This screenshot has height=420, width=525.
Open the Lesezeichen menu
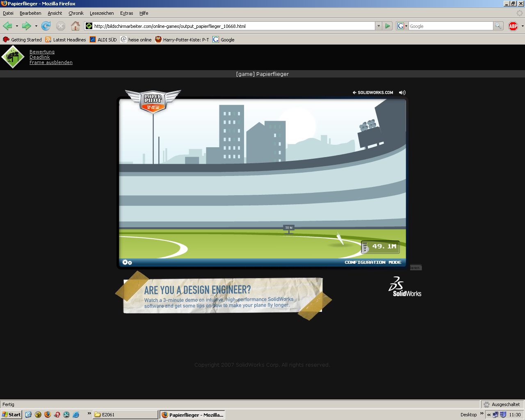pos(102,13)
